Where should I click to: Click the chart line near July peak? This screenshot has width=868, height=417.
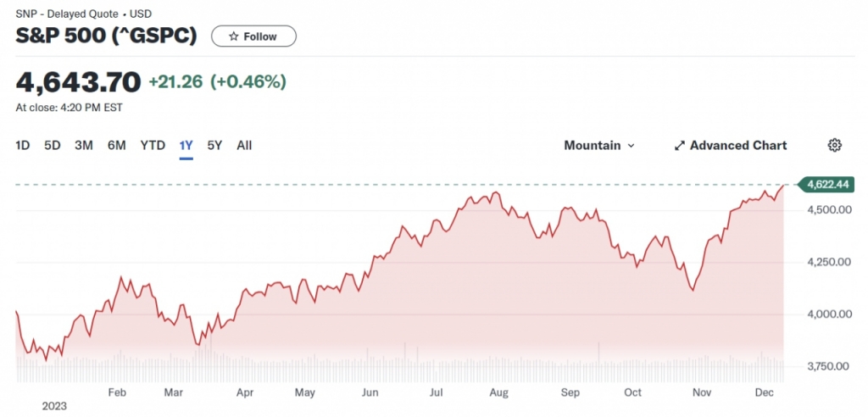[469, 199]
